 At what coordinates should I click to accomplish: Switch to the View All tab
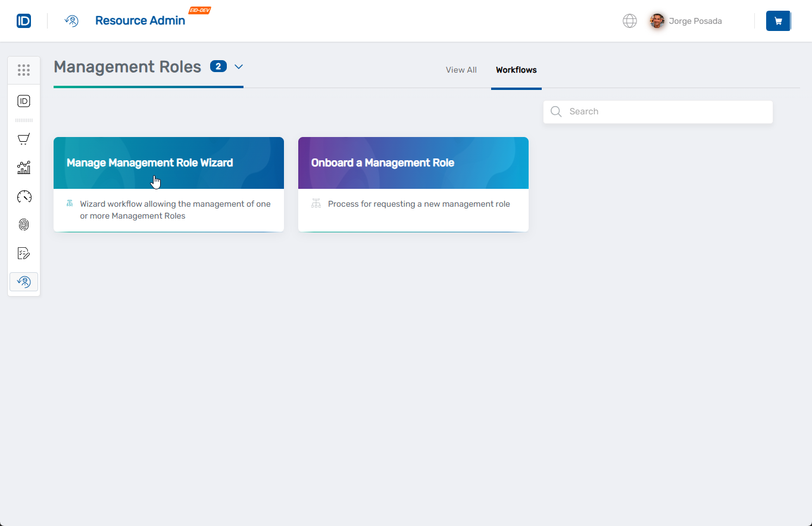tap(461, 70)
